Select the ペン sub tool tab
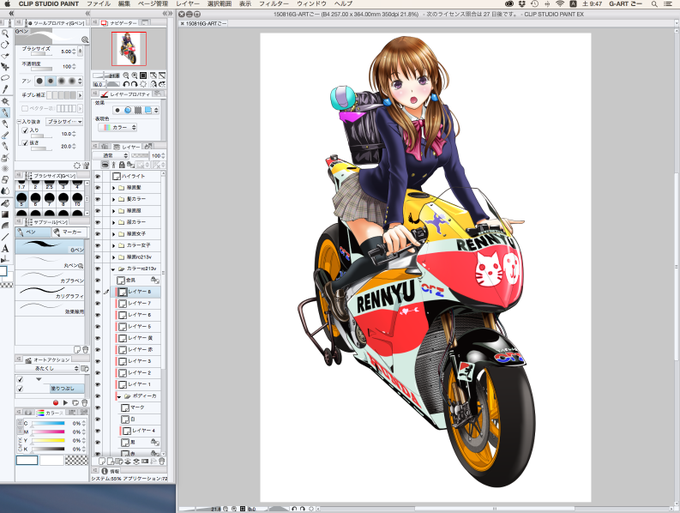The height and width of the screenshot is (513, 680). coord(33,232)
